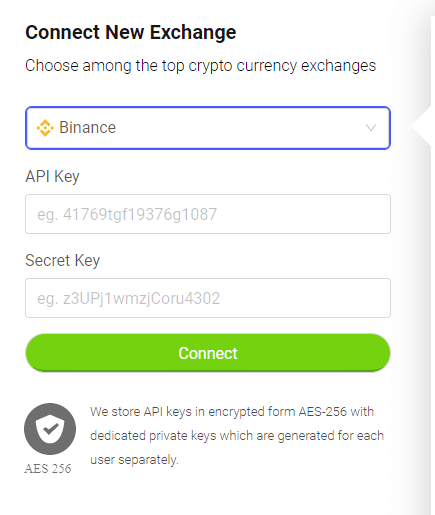This screenshot has width=435, height=515.
Task: Focus the Secret Key input field
Action: click(x=208, y=298)
